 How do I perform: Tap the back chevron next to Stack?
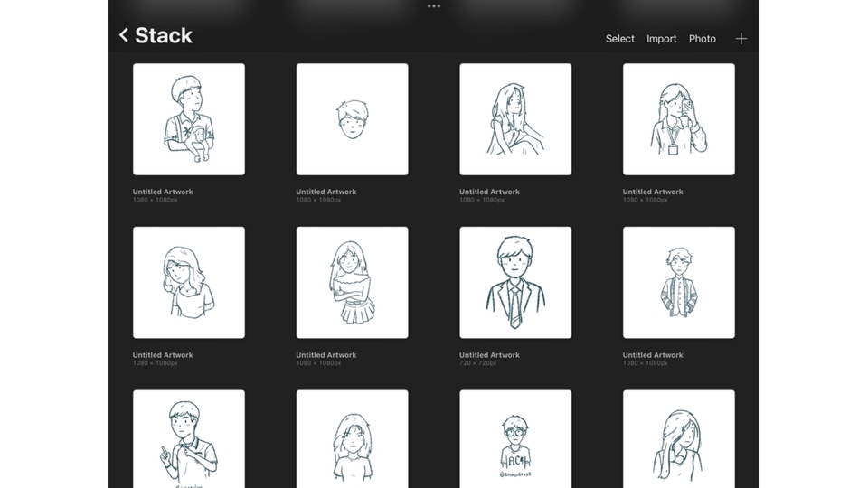click(124, 36)
